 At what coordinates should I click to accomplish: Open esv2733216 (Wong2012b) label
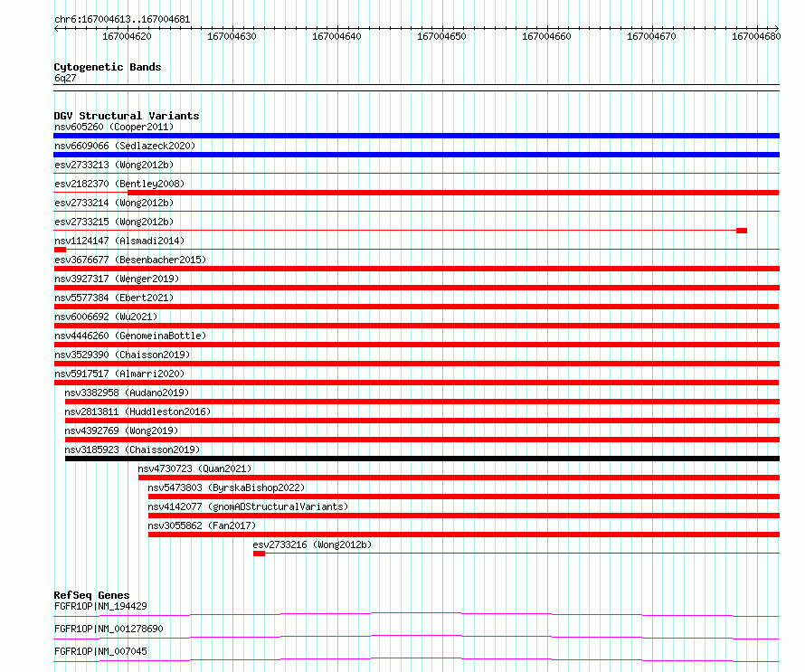tap(312, 544)
